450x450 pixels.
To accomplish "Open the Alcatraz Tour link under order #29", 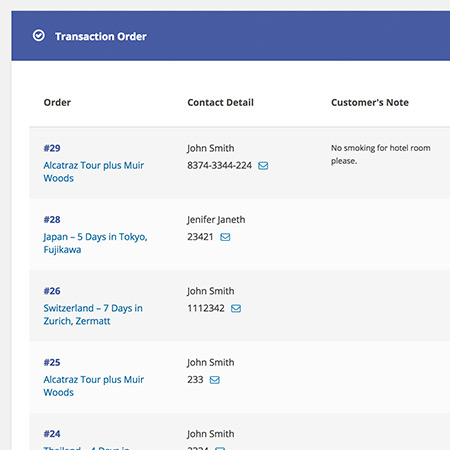I will (x=94, y=172).
